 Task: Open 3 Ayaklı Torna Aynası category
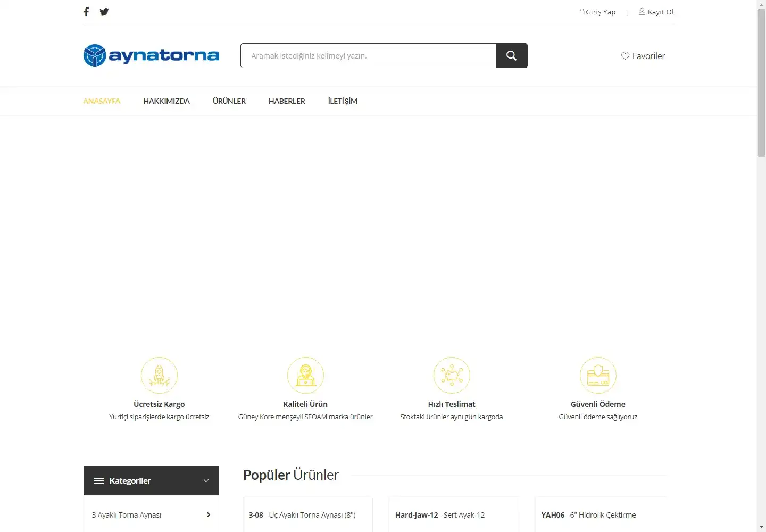click(x=127, y=514)
